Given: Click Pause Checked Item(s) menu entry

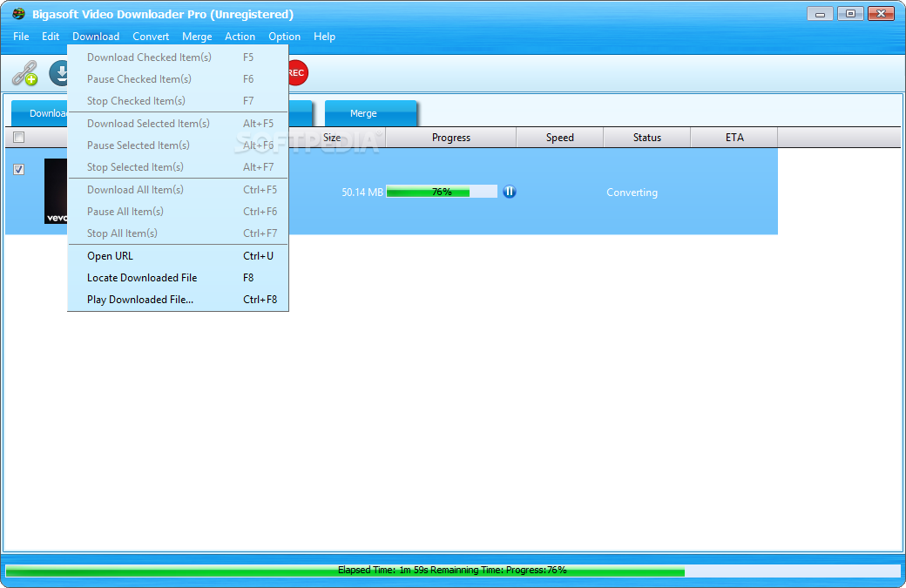Looking at the screenshot, I should (178, 79).
